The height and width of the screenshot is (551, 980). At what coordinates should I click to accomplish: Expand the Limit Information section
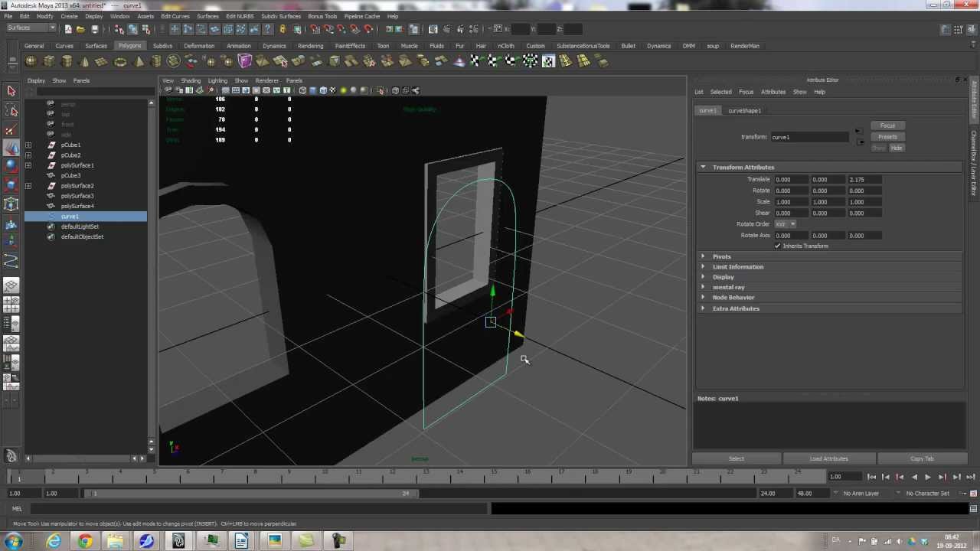coord(703,266)
